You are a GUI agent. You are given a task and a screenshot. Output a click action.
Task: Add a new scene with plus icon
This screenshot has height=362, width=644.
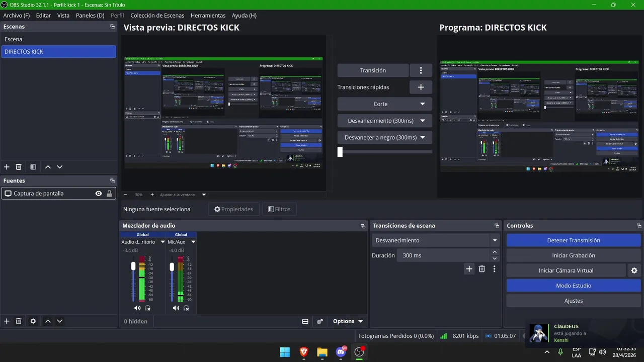[x=7, y=167]
